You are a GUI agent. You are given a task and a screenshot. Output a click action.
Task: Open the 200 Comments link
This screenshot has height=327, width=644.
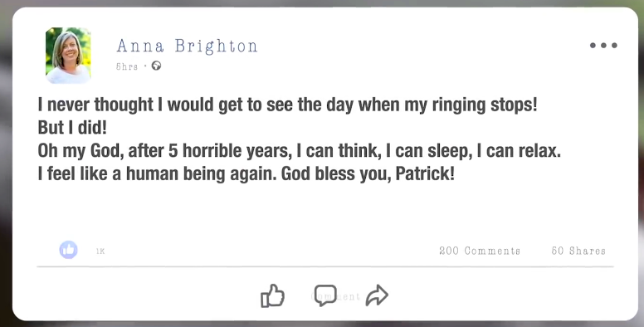point(480,251)
